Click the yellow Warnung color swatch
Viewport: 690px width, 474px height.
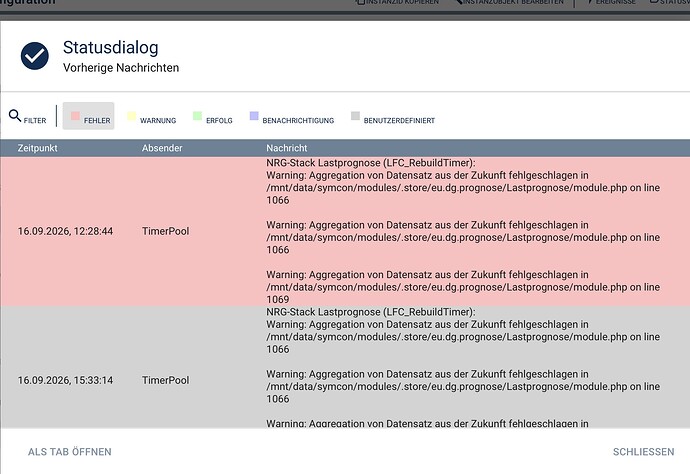(131, 116)
